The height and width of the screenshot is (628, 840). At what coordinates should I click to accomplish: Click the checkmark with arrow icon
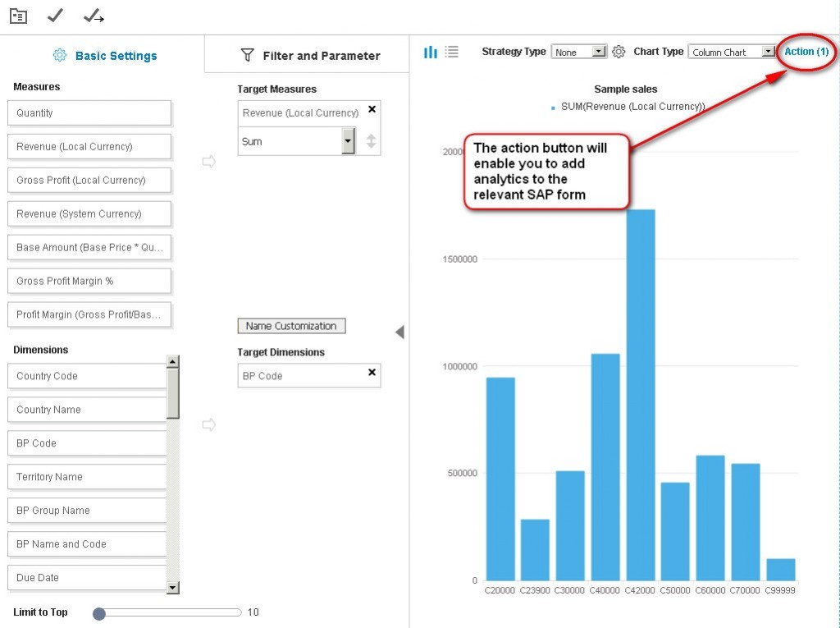pyautogui.click(x=94, y=16)
